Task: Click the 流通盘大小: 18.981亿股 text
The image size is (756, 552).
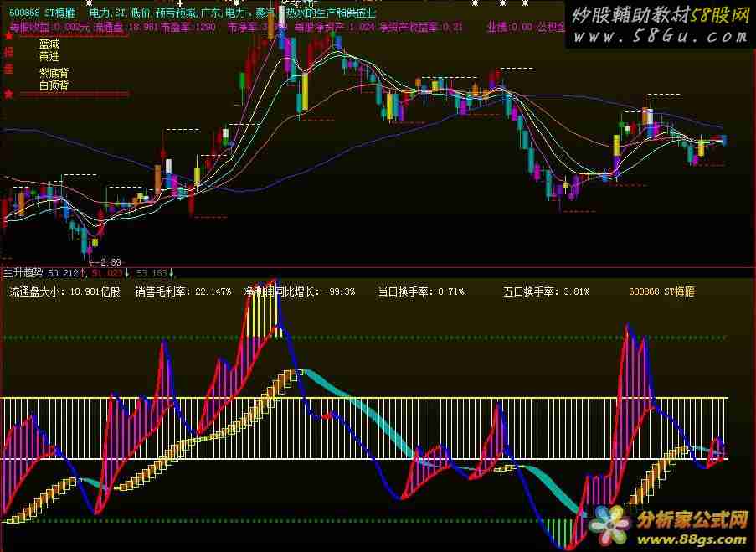Action: 64,292
